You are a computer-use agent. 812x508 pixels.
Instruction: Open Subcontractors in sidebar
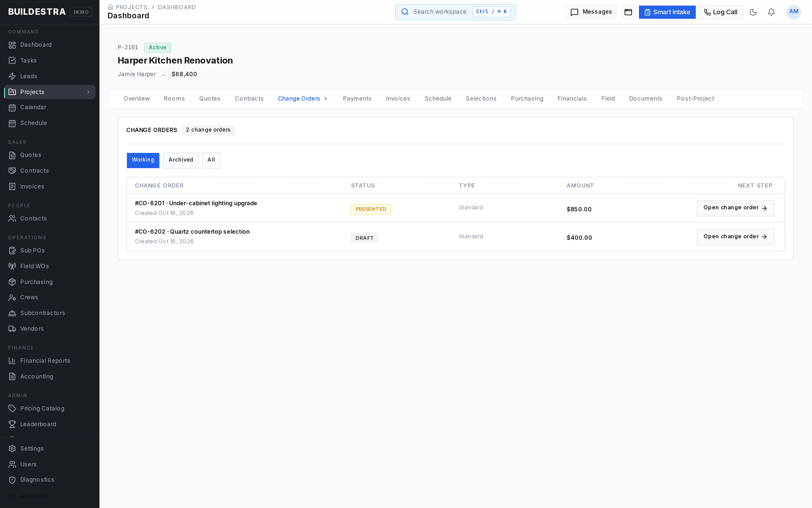point(50,313)
